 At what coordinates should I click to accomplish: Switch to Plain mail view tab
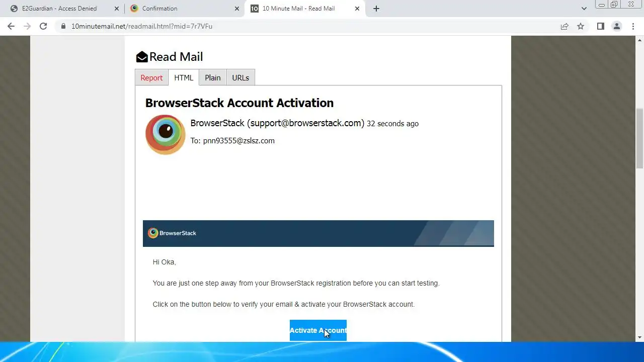[x=213, y=77]
